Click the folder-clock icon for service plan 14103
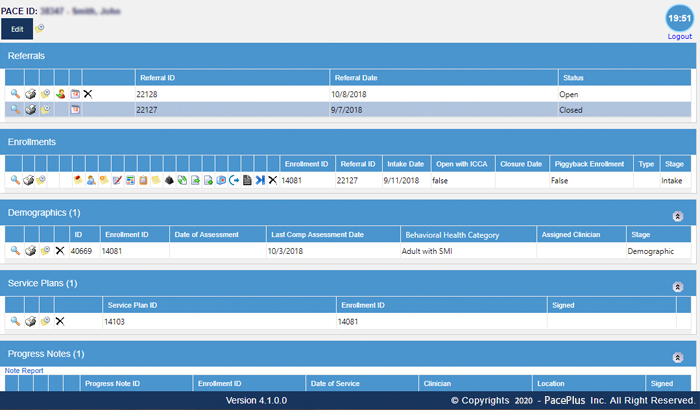The width and height of the screenshot is (700, 410). (46, 321)
